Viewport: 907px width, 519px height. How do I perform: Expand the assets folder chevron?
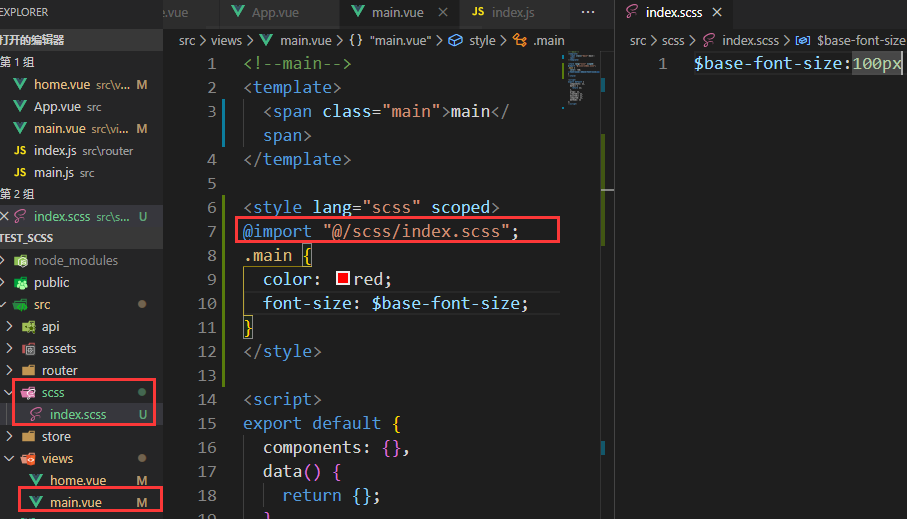9,348
